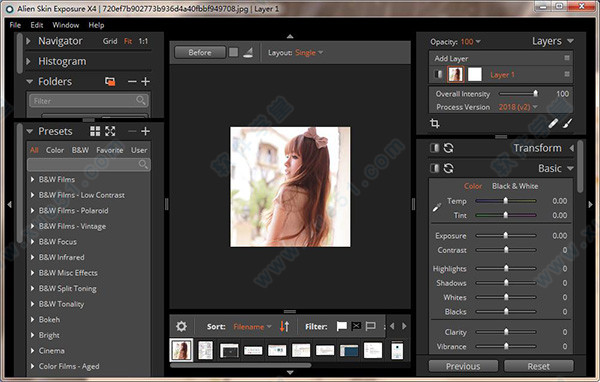Viewport: 600px width, 382px height.
Task: Open the Sort Filename dropdown
Action: (x=252, y=326)
